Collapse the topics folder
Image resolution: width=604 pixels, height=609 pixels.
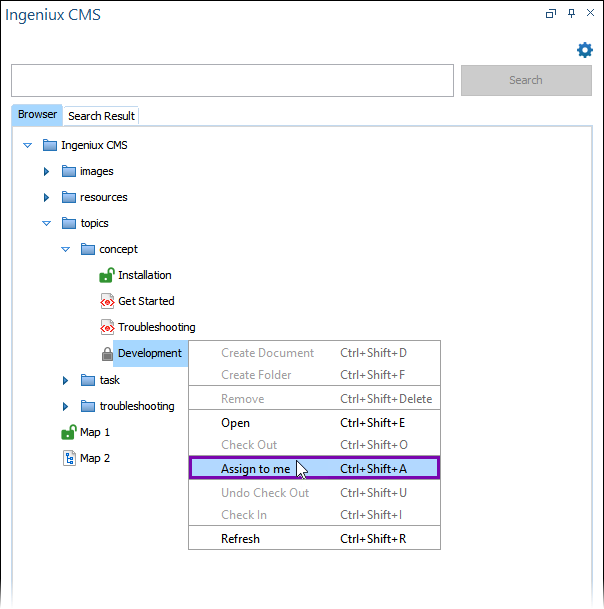point(46,224)
